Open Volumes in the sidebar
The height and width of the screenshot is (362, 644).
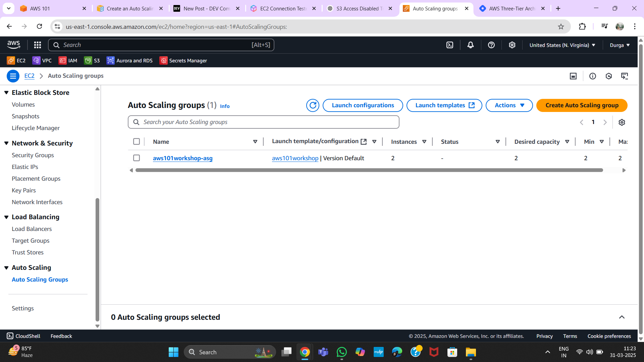pyautogui.click(x=23, y=105)
